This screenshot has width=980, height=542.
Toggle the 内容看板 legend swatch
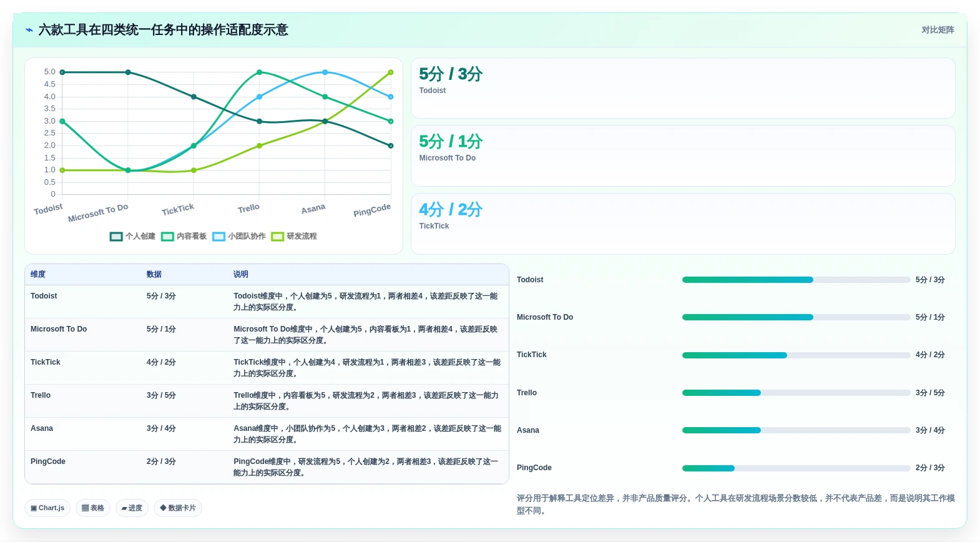pos(167,237)
